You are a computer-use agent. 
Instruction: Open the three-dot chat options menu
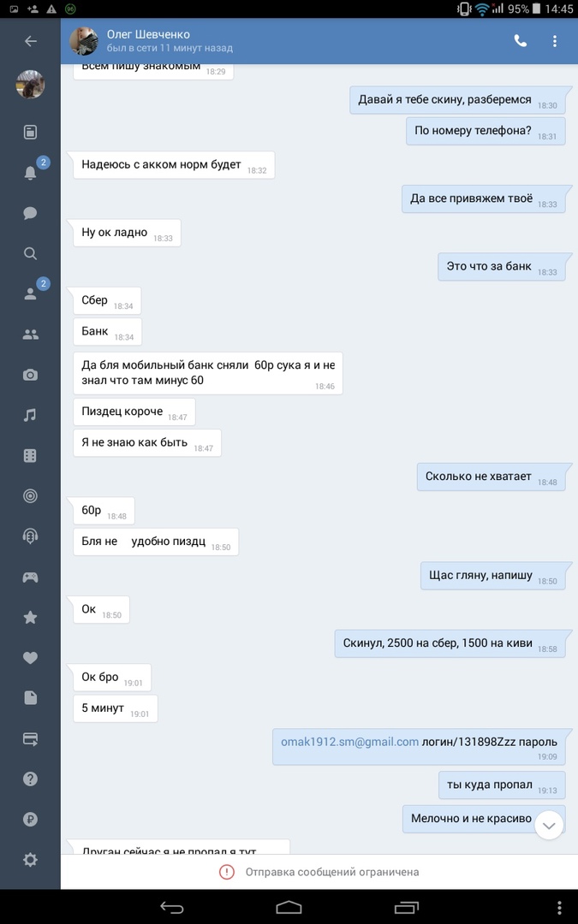coord(554,41)
